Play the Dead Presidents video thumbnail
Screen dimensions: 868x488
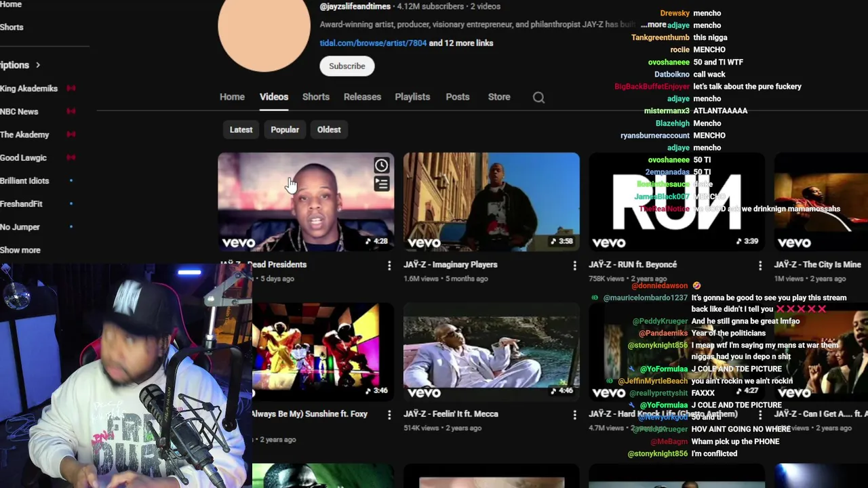(x=306, y=202)
